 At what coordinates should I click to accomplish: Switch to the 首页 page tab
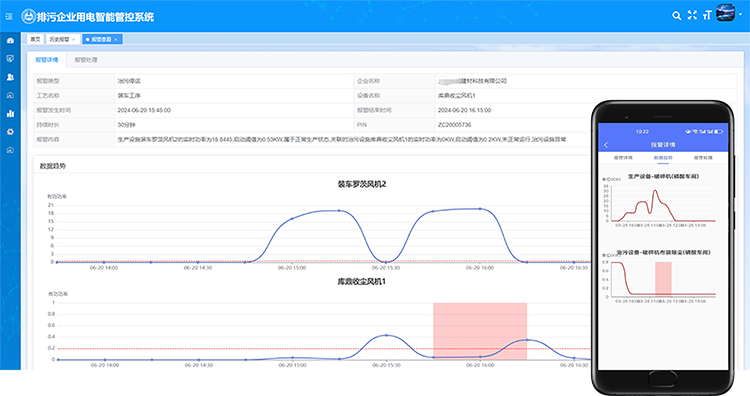point(35,39)
